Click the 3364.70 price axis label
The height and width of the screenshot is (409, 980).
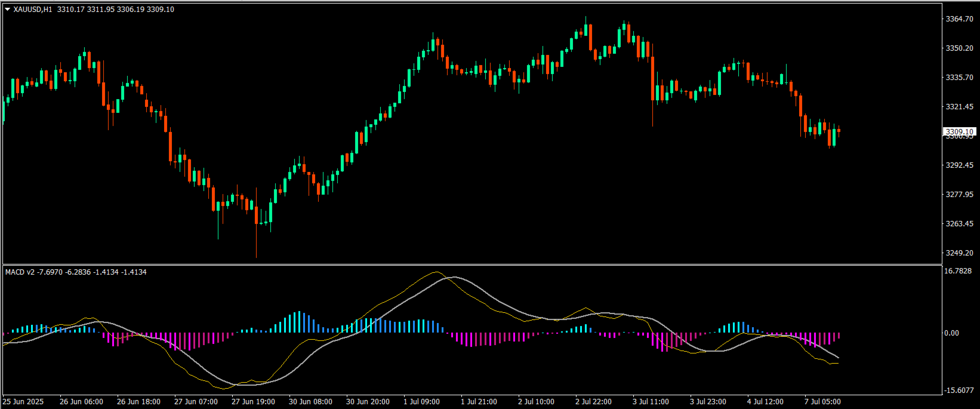[959, 19]
